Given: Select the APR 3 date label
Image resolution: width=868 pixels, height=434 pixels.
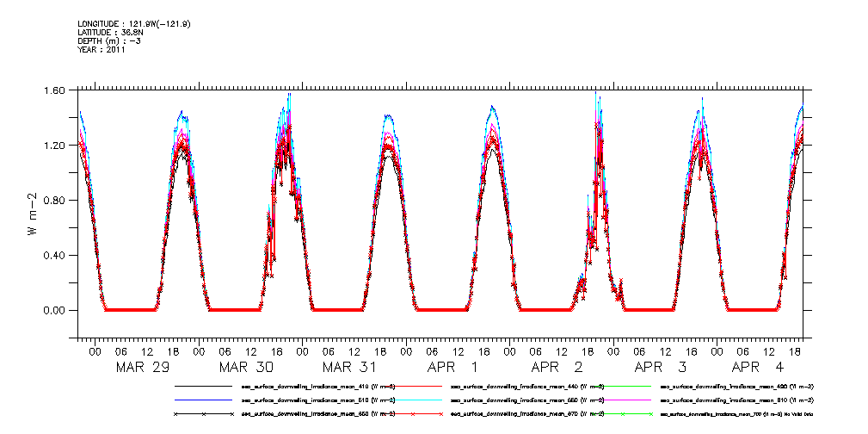Looking at the screenshot, I should click(662, 367).
